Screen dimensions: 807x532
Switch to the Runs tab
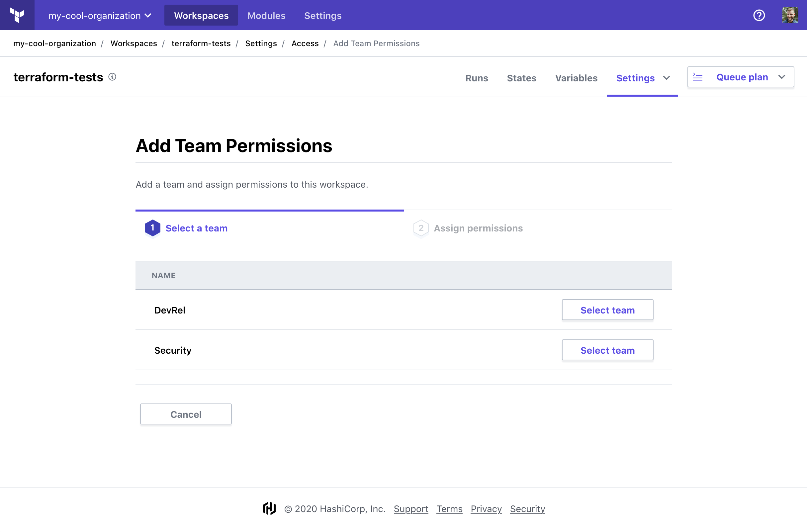477,78
